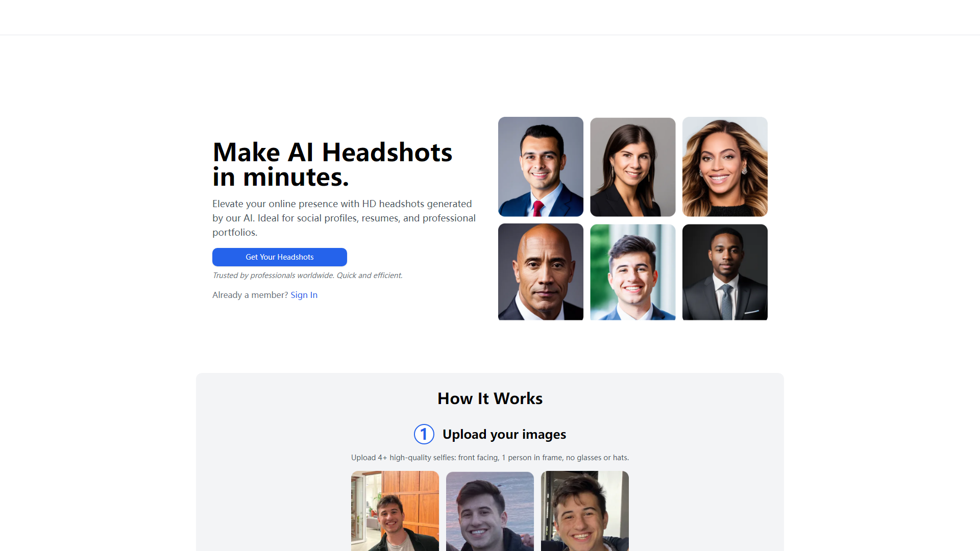Click the 'Sign In' link
The width and height of the screenshot is (980, 551).
click(304, 294)
